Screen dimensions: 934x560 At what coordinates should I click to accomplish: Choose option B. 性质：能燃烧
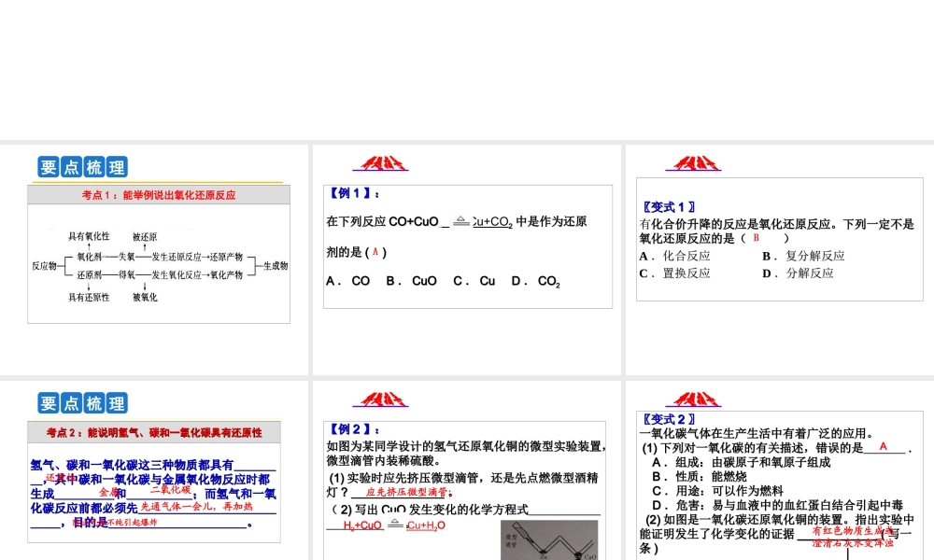(x=700, y=477)
